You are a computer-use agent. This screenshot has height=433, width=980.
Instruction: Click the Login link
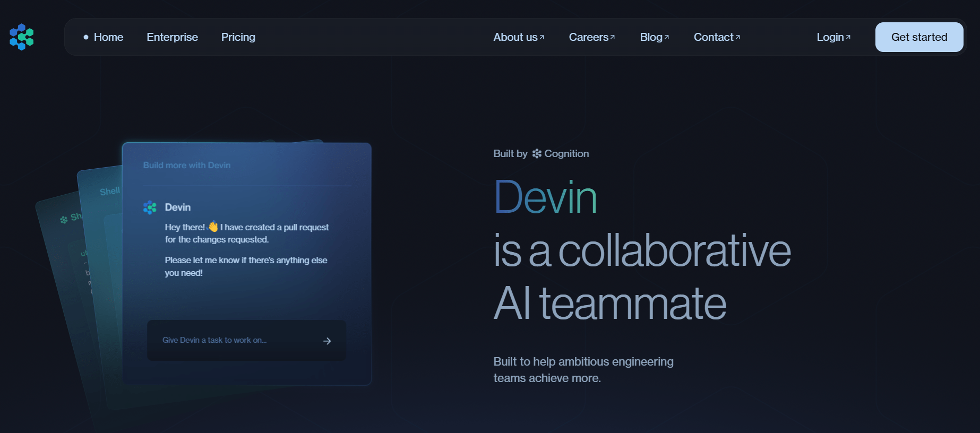point(830,37)
